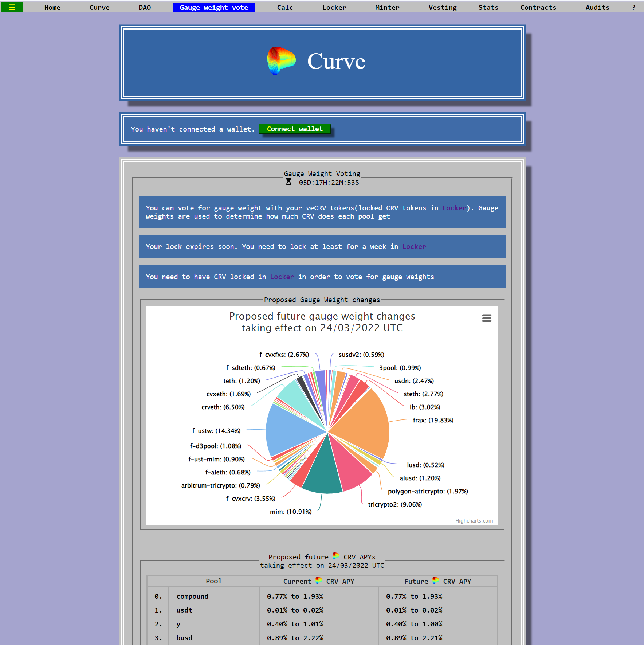The width and height of the screenshot is (644, 645).
Task: Open the chart context menu icon
Action: [487, 318]
